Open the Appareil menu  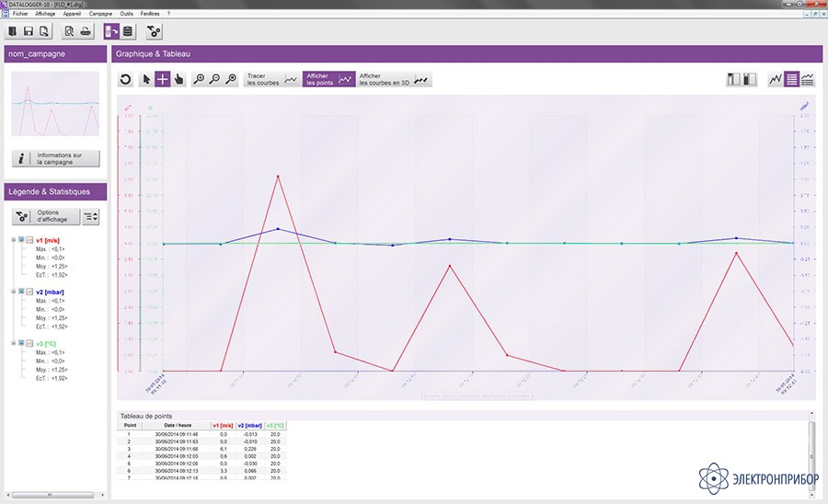[73, 14]
